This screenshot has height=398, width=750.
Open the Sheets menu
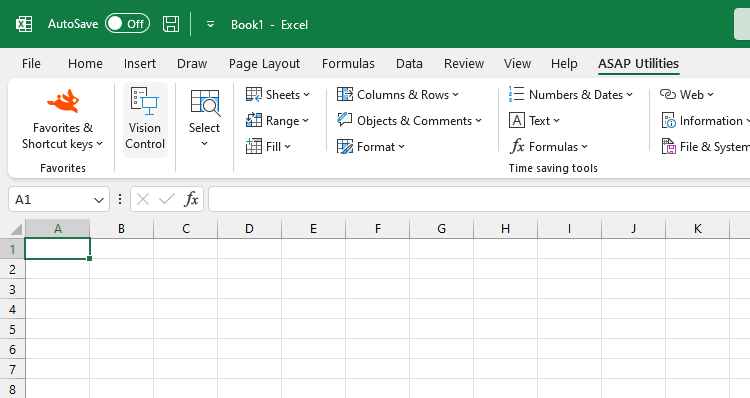277,95
